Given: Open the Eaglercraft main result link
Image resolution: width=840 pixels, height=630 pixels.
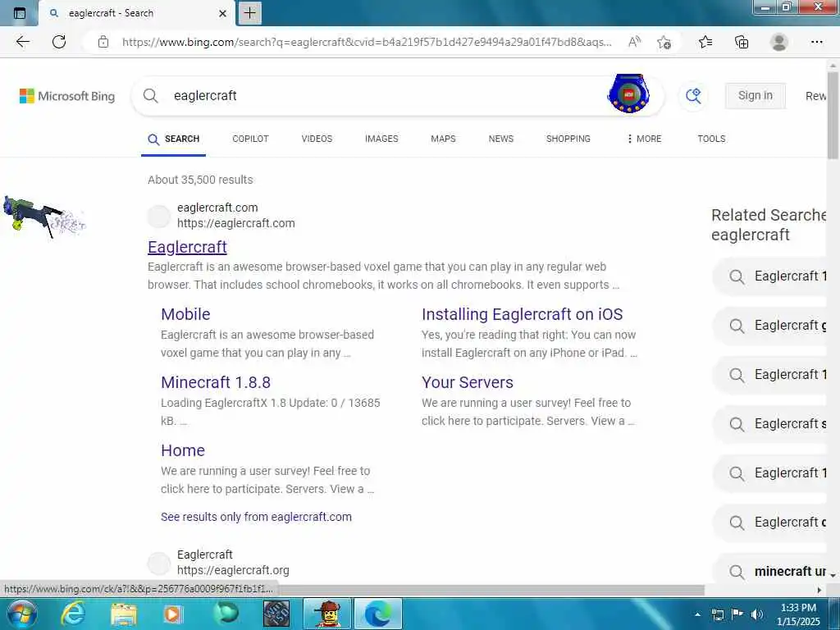Looking at the screenshot, I should 187,247.
